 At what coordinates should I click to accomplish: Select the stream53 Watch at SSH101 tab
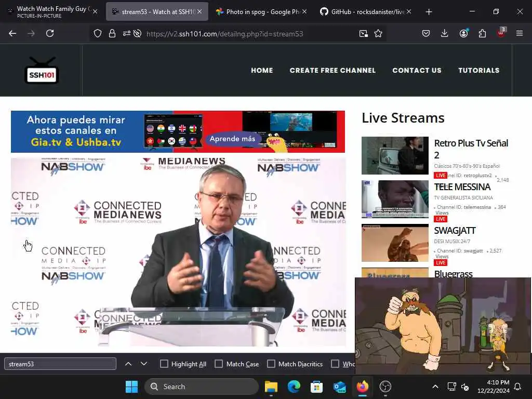click(157, 11)
